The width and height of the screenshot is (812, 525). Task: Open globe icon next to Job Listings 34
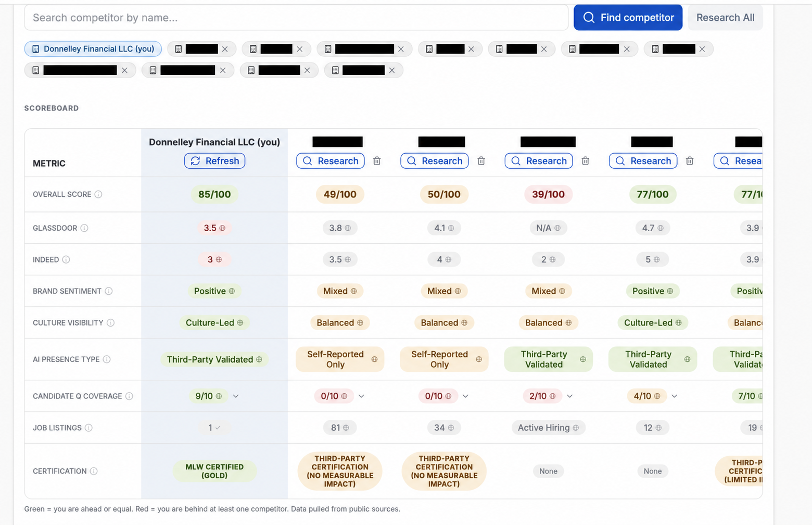(x=451, y=428)
